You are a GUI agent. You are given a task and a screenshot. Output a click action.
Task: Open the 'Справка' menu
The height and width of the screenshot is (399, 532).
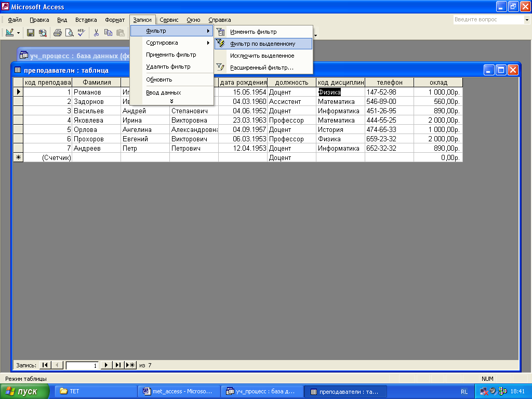tap(220, 20)
